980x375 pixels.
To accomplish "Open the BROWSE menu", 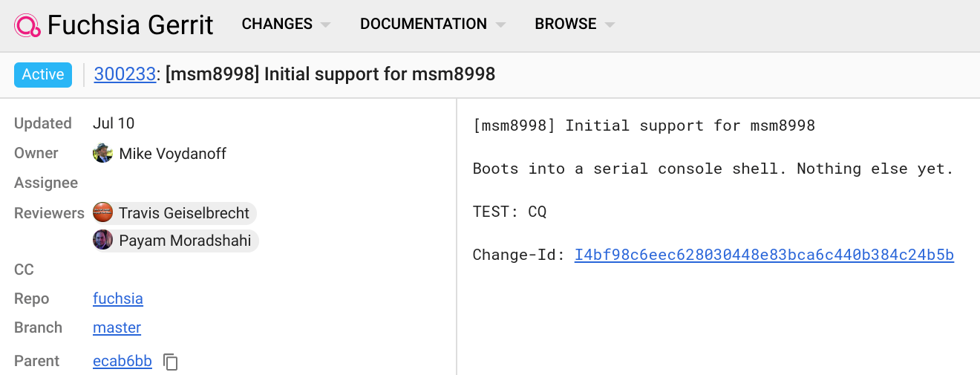I will pyautogui.click(x=565, y=24).
